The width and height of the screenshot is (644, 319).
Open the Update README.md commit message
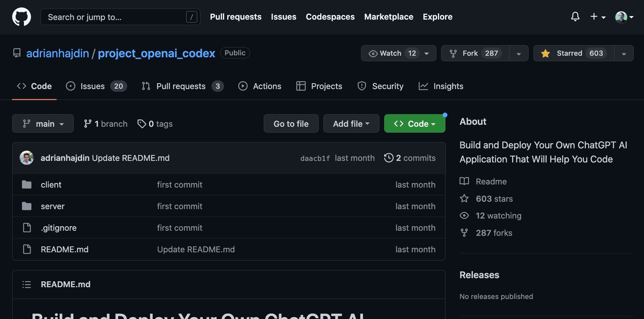(131, 158)
